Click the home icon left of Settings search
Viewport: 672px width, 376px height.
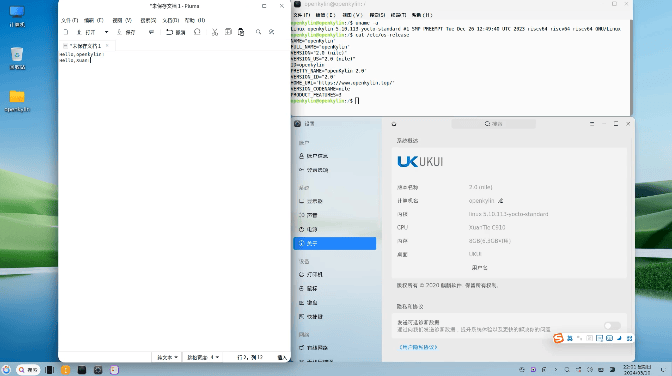394,124
